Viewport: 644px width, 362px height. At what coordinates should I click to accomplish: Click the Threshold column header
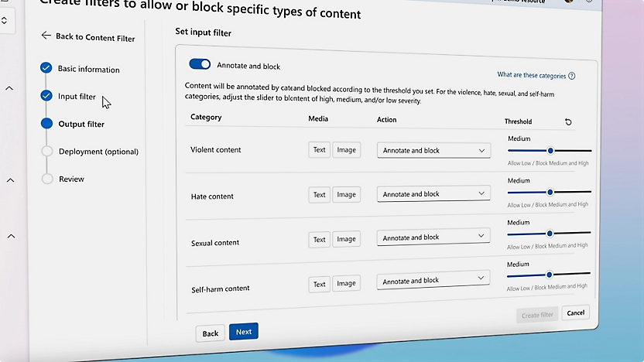point(518,121)
